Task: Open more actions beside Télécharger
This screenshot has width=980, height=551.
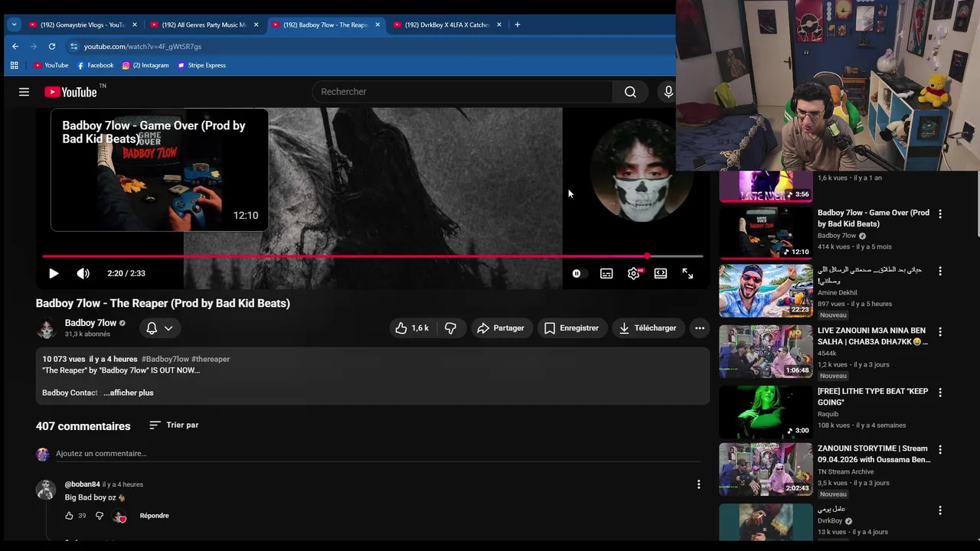Action: (x=699, y=328)
